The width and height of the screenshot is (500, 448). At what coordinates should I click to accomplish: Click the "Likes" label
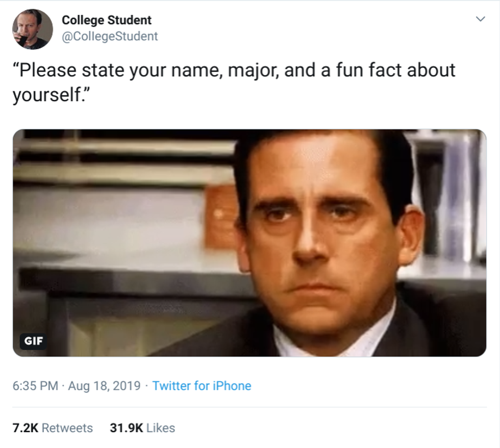pyautogui.click(x=161, y=428)
